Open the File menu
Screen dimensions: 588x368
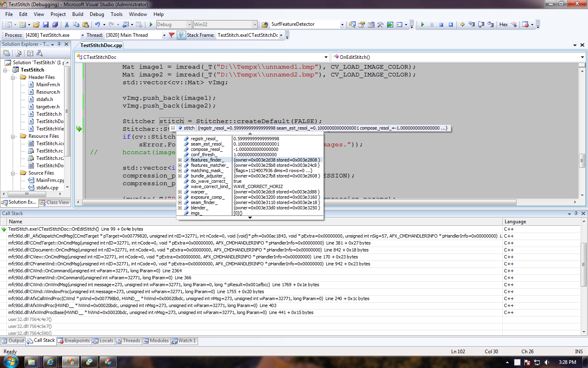coord(9,14)
